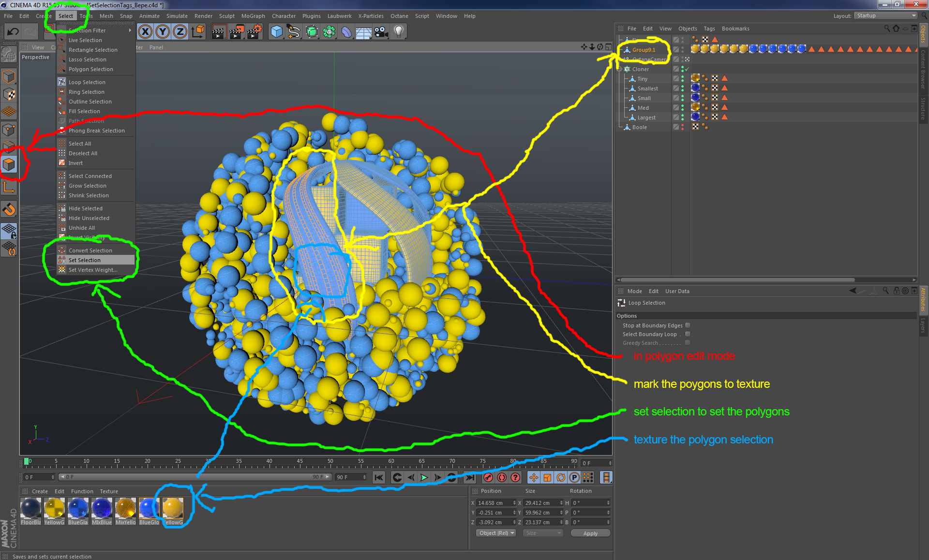
Task: Choose Set Selection from Select menu
Action: [x=85, y=260]
